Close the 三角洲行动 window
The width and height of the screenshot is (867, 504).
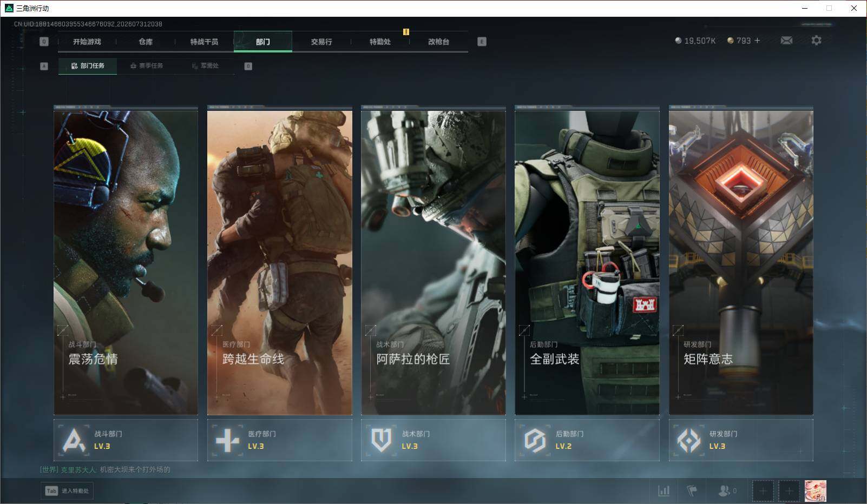tap(854, 8)
